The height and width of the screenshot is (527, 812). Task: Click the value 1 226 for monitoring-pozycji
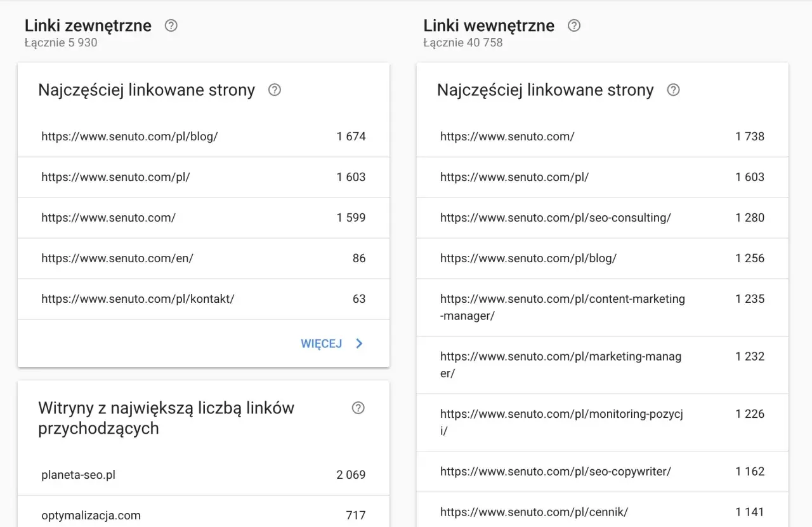coord(750,414)
